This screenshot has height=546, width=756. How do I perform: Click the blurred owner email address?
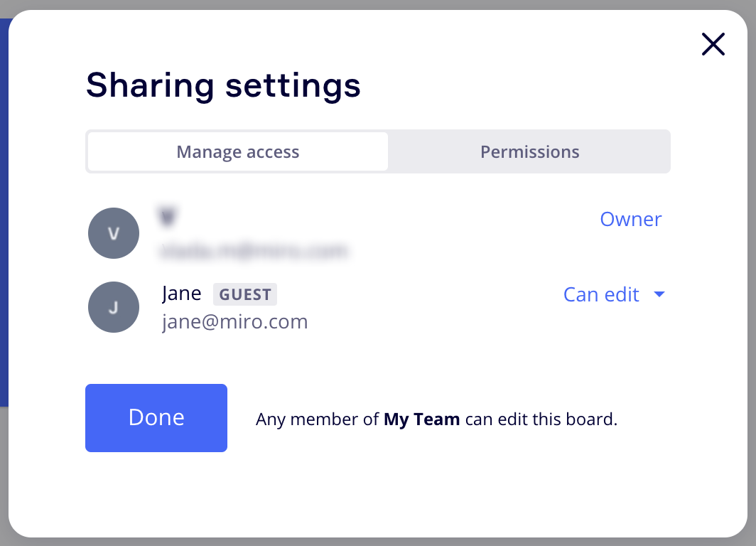coord(254,250)
